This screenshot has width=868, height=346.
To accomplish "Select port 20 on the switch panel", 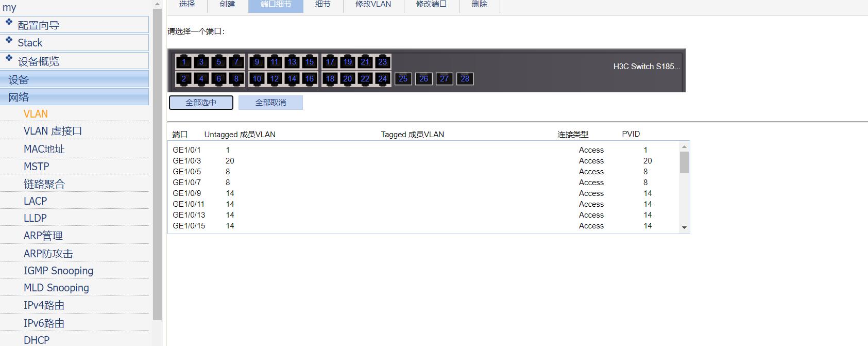I will (348, 79).
